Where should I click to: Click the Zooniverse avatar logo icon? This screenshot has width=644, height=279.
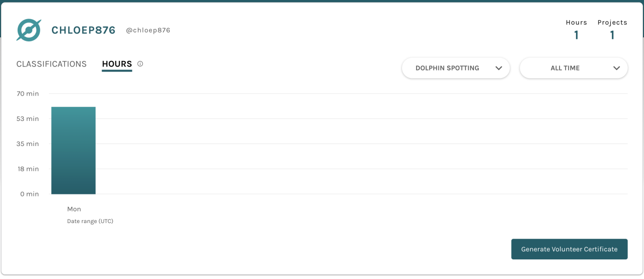coord(29,30)
